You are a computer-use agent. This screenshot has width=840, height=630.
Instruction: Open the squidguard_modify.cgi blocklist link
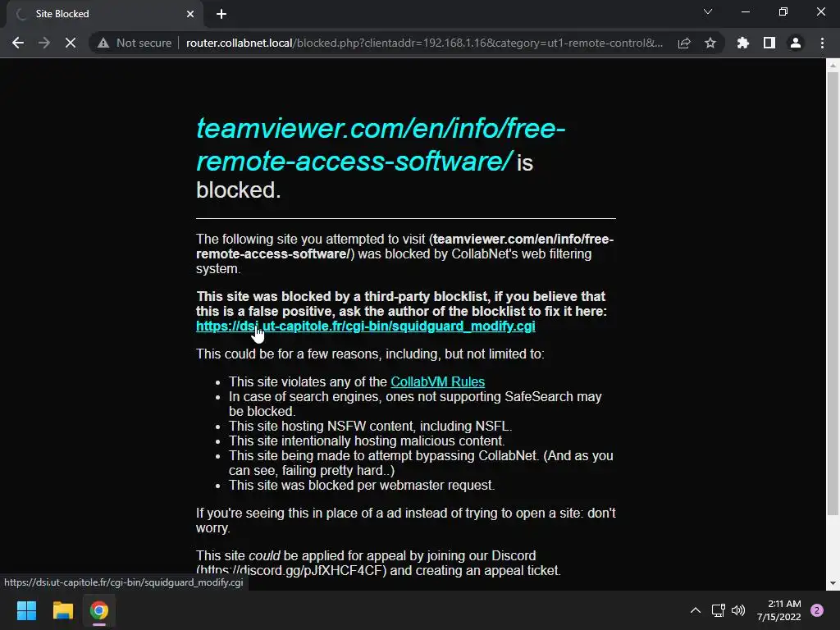pyautogui.click(x=365, y=326)
